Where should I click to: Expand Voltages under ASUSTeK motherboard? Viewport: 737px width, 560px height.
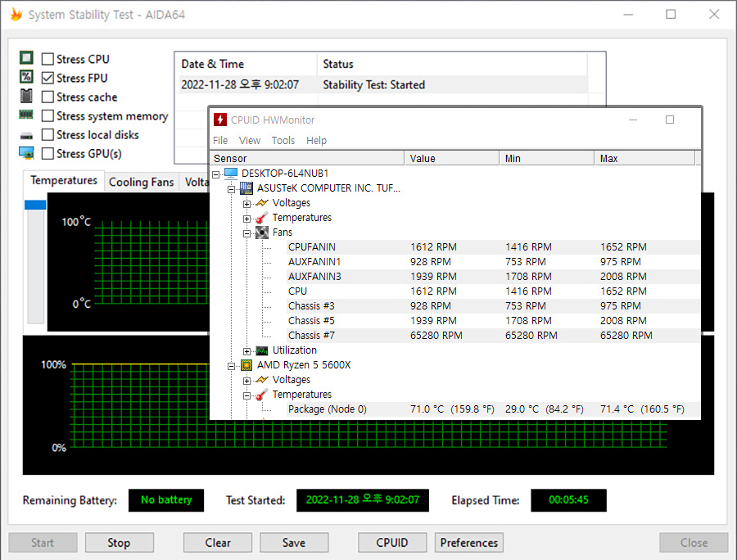coord(246,204)
